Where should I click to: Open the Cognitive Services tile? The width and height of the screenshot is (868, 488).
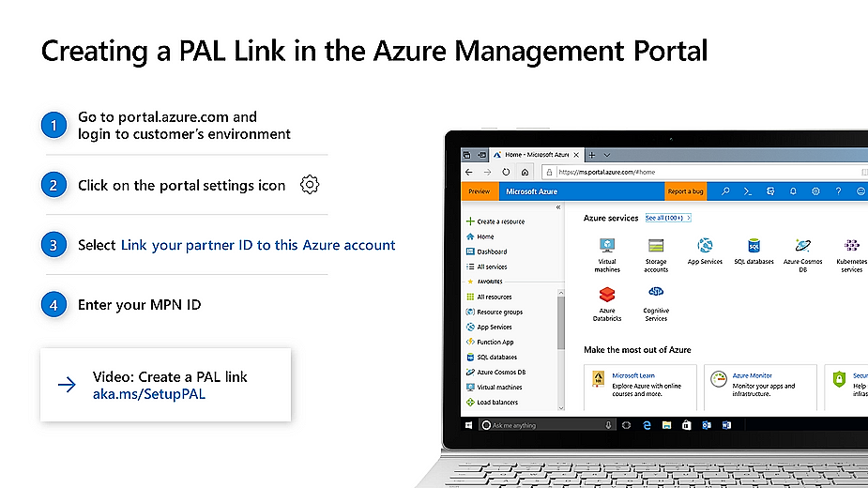click(x=656, y=304)
